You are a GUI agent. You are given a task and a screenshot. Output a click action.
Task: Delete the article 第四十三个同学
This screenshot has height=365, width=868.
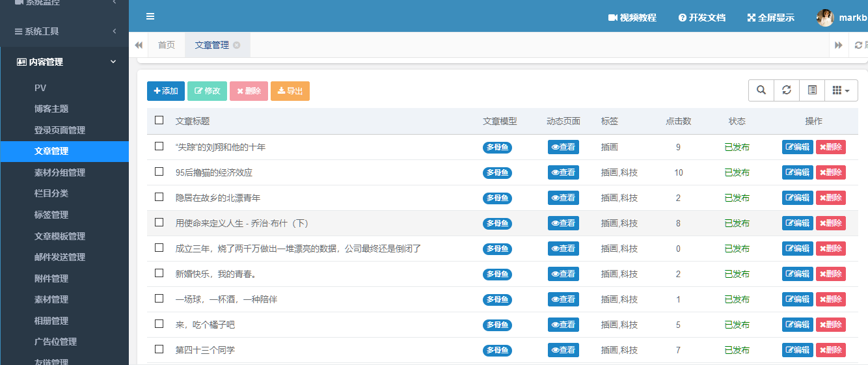click(831, 350)
